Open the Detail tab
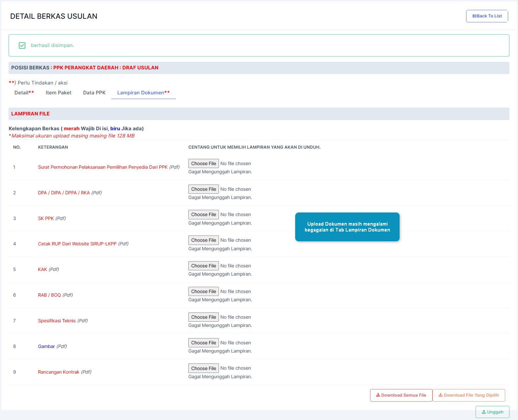Screen dimensions: 518x420 point(24,93)
